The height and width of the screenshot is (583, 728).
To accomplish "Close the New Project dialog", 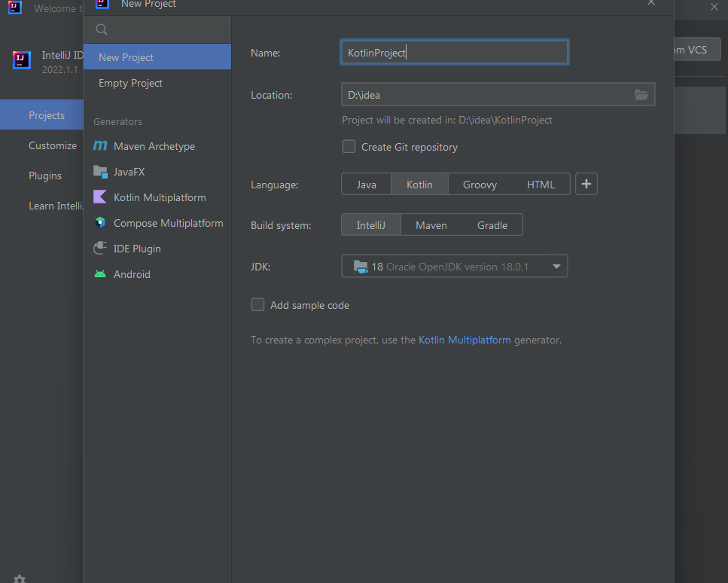I will point(651,3).
